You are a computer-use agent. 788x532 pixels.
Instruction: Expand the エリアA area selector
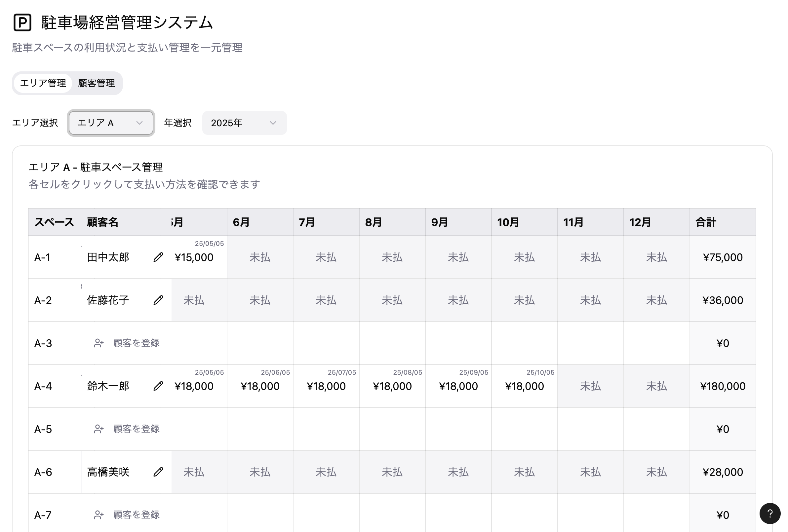110,123
